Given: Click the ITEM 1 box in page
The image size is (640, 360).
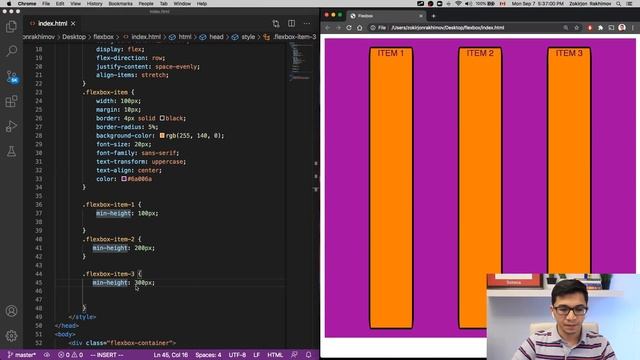Looking at the screenshot, I should pyautogui.click(x=391, y=188).
